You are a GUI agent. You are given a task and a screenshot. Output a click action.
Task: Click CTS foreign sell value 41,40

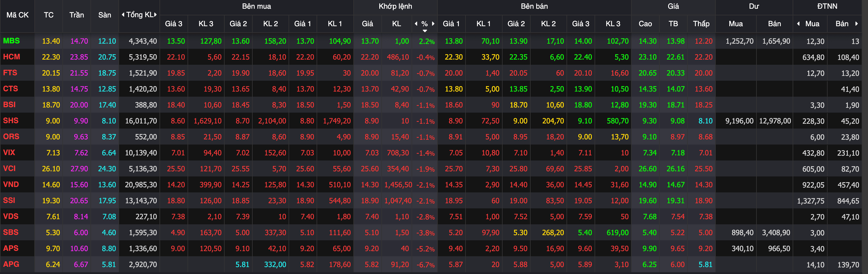coord(850,89)
